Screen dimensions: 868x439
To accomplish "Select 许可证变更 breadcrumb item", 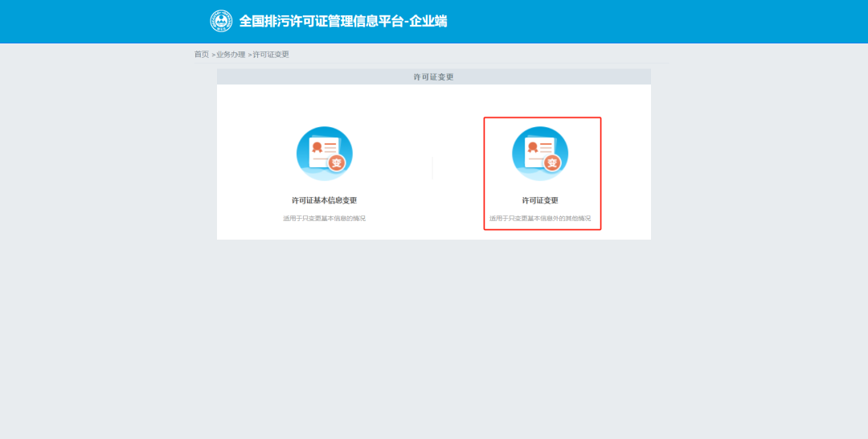I will tap(271, 55).
